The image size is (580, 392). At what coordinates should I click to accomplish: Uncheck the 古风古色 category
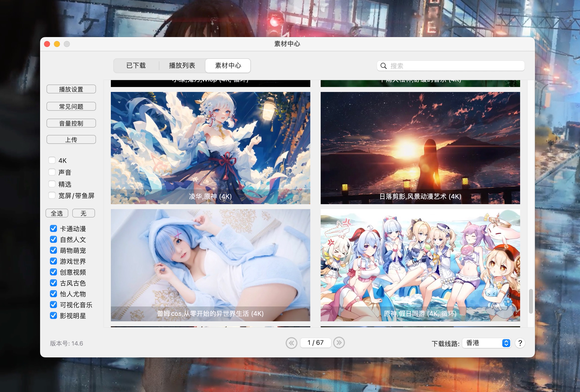point(53,283)
